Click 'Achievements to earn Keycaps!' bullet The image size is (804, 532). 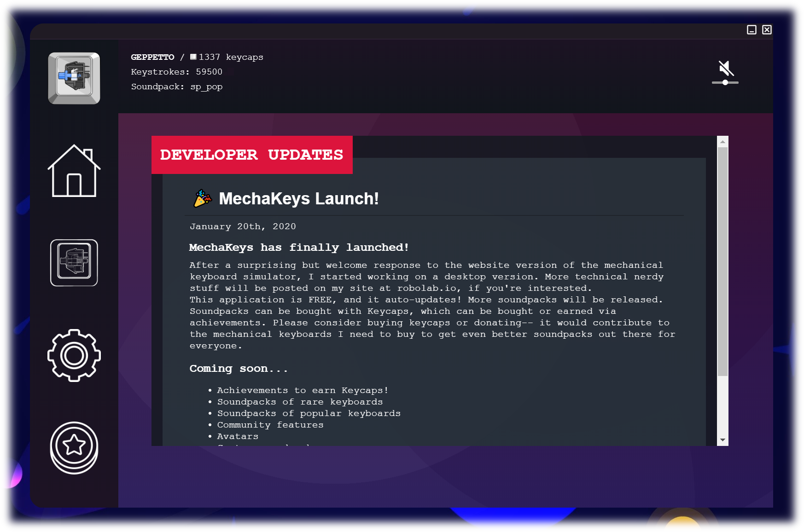(303, 390)
